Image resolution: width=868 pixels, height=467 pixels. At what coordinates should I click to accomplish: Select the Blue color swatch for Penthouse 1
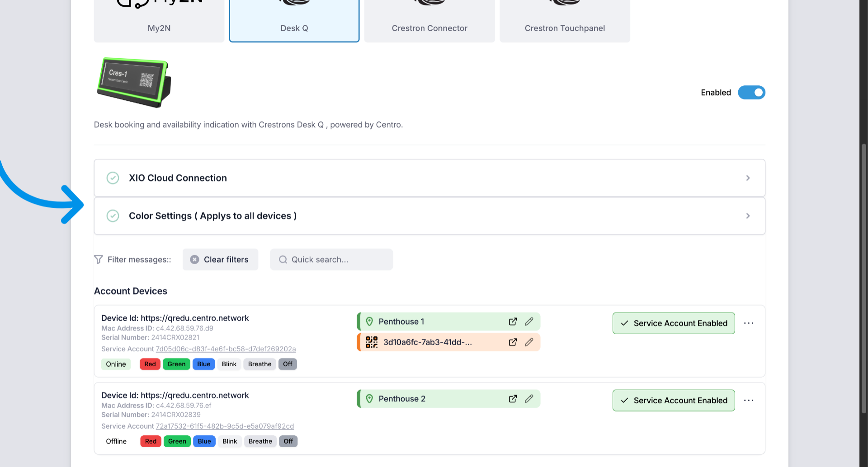(x=203, y=364)
